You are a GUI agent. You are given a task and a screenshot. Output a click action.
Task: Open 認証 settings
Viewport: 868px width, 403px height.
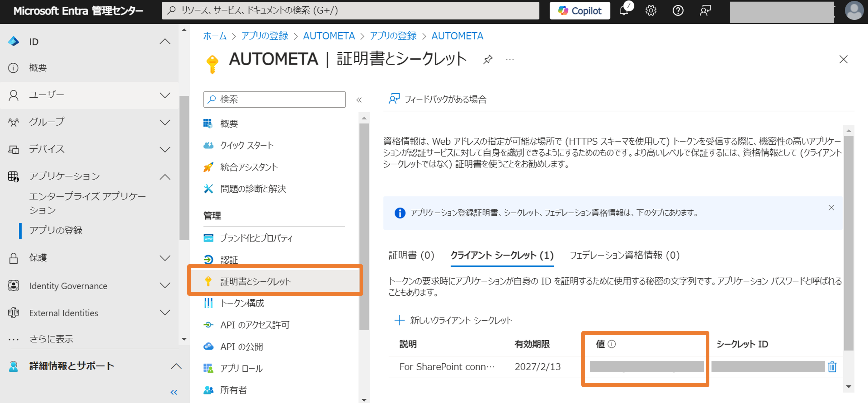click(x=229, y=260)
